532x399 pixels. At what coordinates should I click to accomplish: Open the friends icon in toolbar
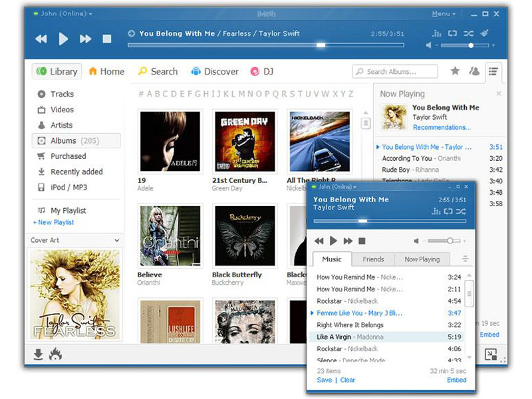(x=474, y=71)
